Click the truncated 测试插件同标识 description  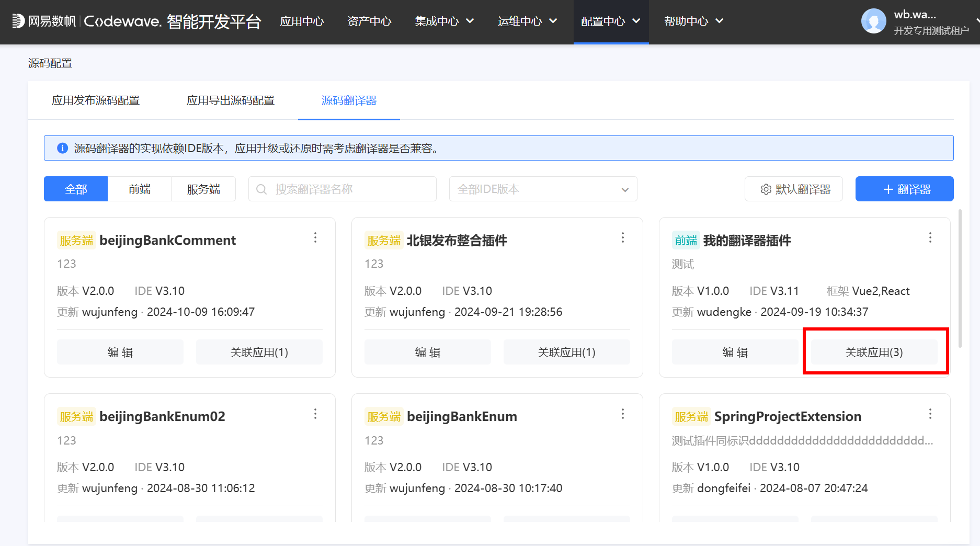(x=802, y=441)
